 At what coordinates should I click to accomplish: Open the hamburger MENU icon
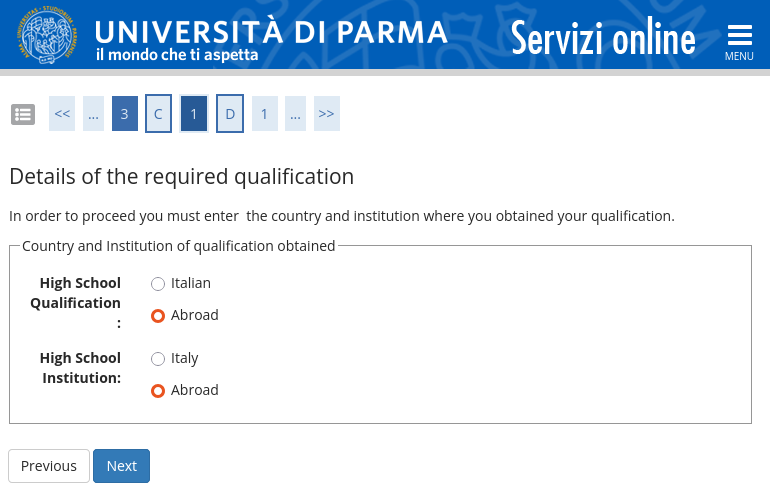739,41
